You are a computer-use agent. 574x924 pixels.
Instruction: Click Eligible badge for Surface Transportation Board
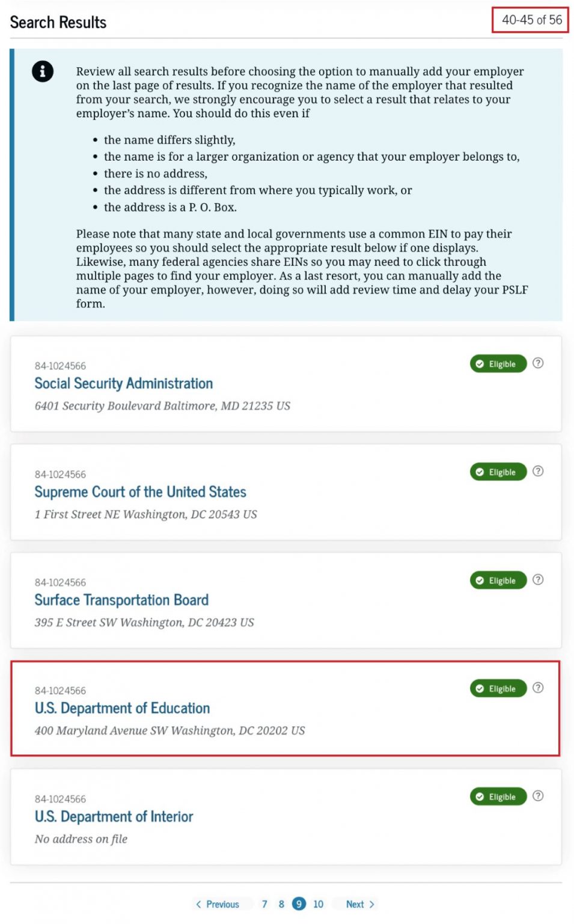point(498,581)
